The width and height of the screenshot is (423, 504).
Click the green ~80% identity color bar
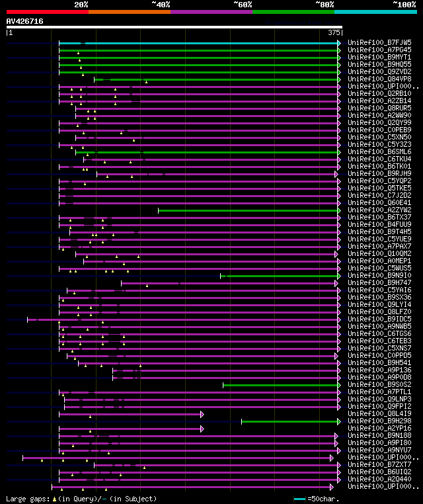tap(293, 12)
